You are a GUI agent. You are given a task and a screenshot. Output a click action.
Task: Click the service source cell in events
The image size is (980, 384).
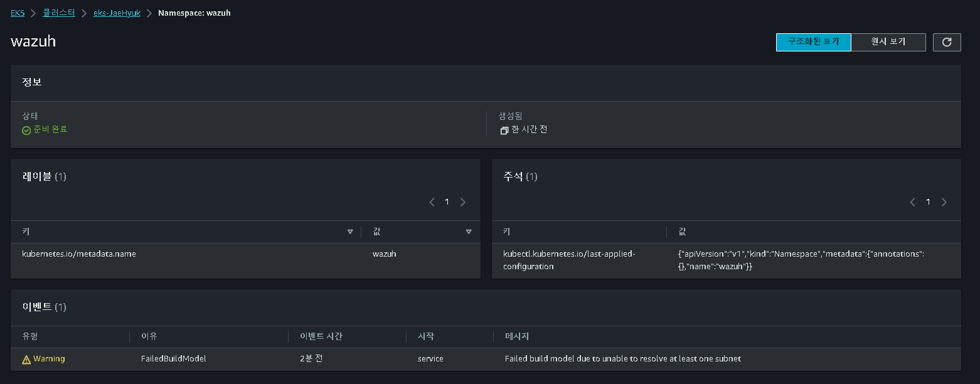coord(430,359)
